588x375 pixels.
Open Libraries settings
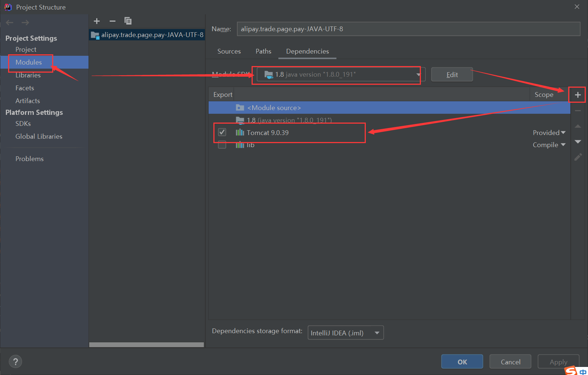pyautogui.click(x=28, y=75)
